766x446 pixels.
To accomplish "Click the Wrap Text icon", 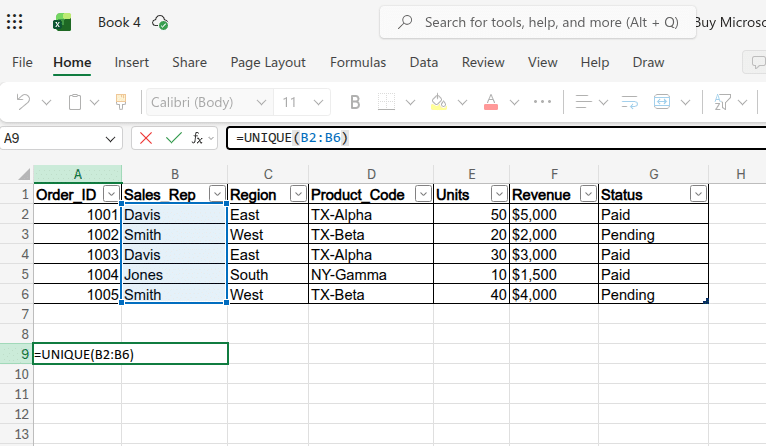I will 630,102.
